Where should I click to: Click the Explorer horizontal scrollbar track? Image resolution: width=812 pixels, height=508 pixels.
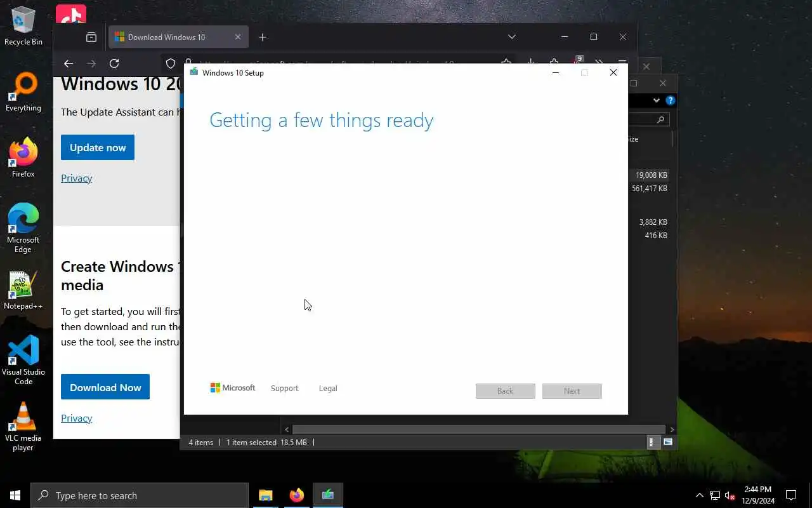479,430
